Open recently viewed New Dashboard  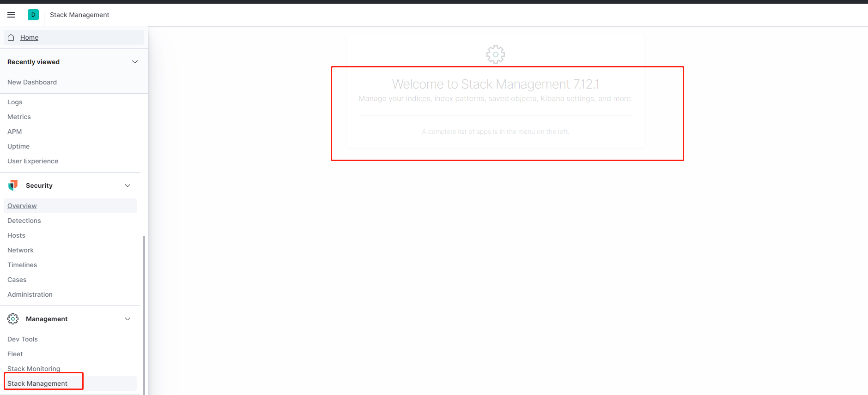pyautogui.click(x=32, y=82)
